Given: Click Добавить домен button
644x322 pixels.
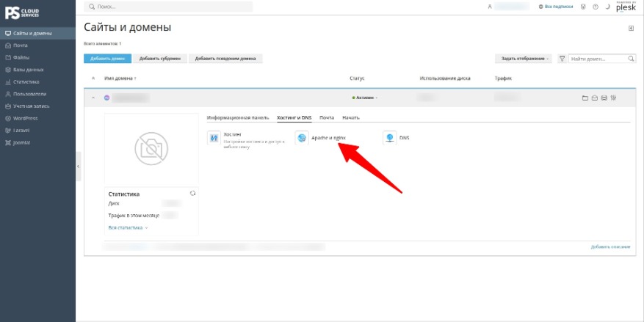Looking at the screenshot, I should click(108, 59).
